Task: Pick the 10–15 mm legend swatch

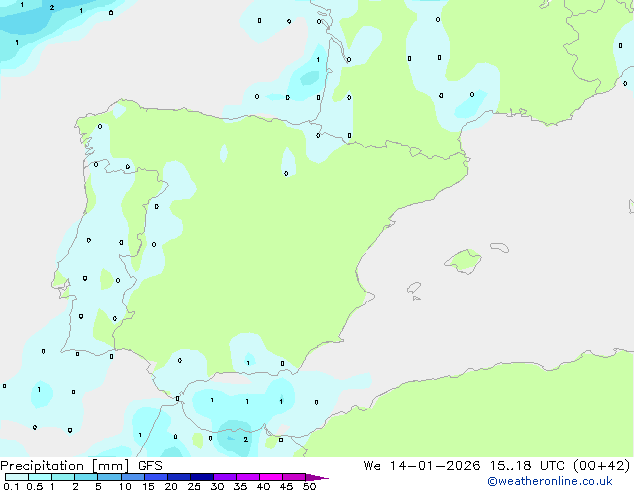Action: [x=132, y=477]
